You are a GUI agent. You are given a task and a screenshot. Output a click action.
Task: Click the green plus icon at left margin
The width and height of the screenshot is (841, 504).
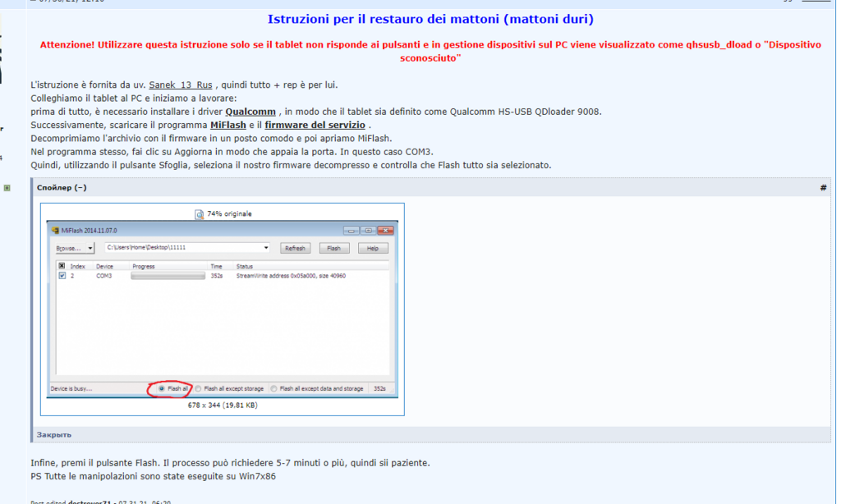(7, 188)
